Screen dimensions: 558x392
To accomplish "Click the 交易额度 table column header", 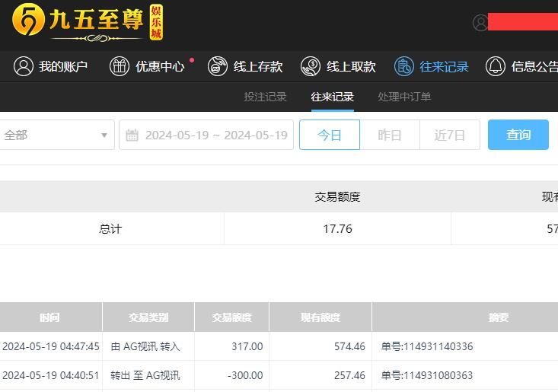I will [x=231, y=317].
